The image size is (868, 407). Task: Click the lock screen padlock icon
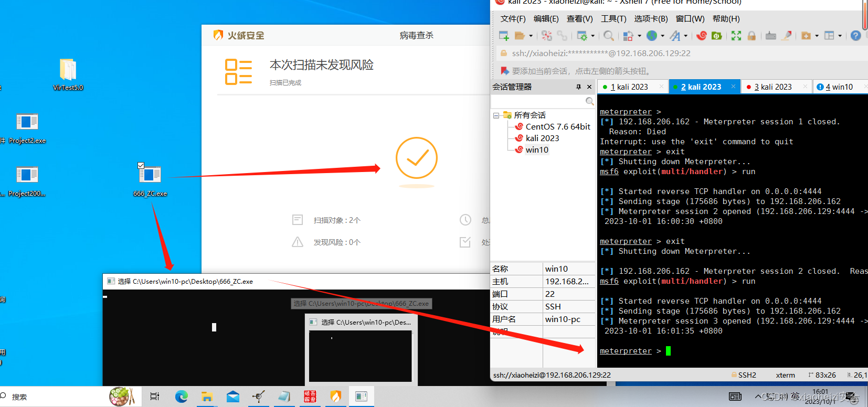[x=751, y=36]
